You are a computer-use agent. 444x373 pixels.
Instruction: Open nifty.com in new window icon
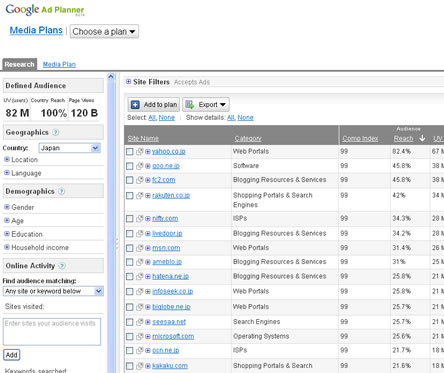click(x=140, y=219)
